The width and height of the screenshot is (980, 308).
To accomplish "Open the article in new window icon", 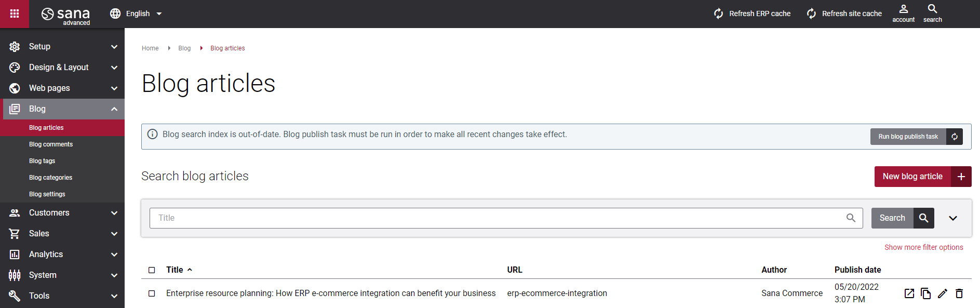I will (909, 293).
